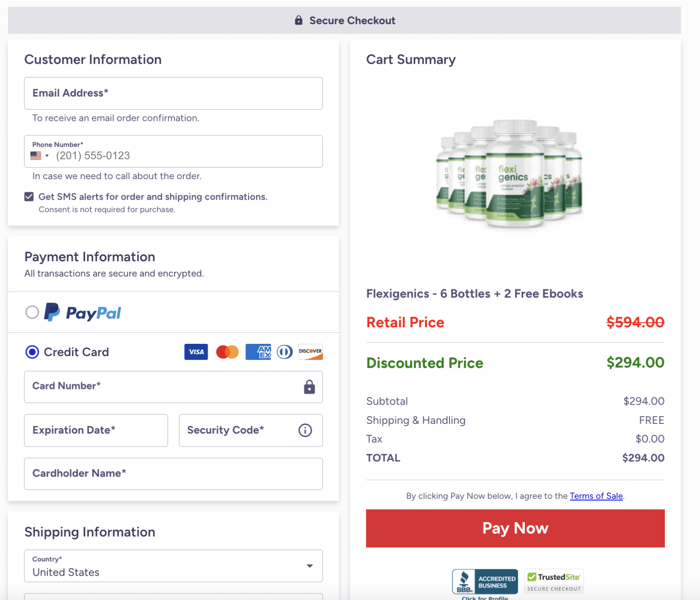Viewport: 700px width, 600px height.
Task: Click the Discover card icon
Action: click(310, 352)
